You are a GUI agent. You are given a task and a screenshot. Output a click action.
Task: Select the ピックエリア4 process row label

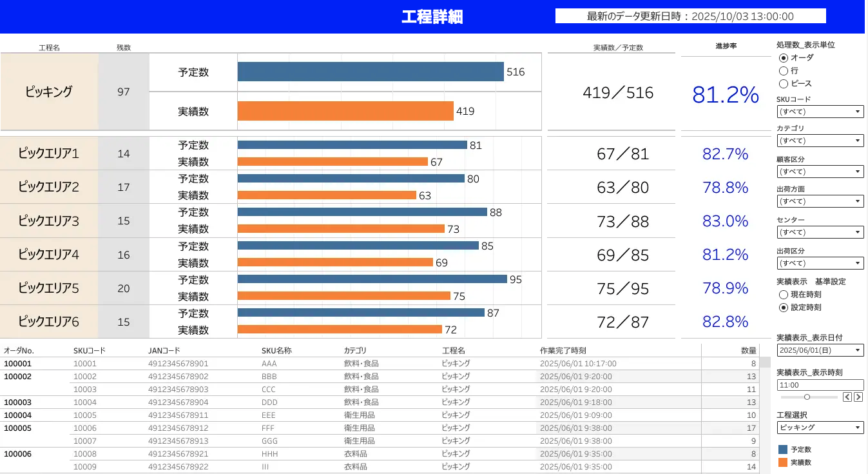tap(49, 255)
